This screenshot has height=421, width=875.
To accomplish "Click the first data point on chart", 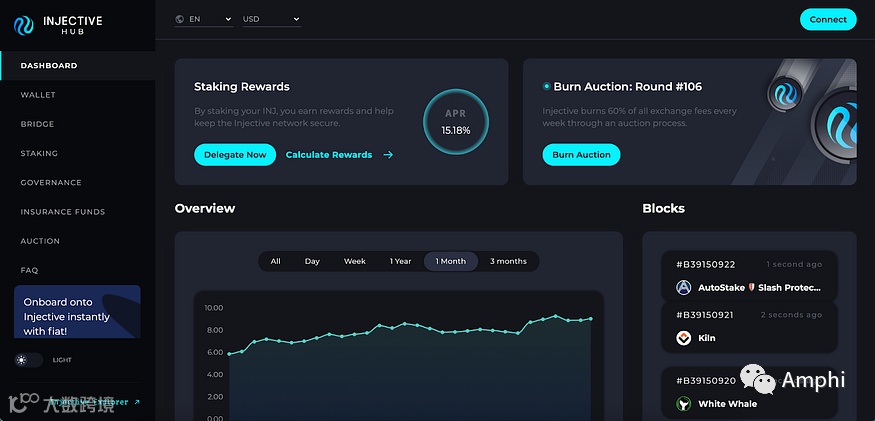I will click(229, 354).
